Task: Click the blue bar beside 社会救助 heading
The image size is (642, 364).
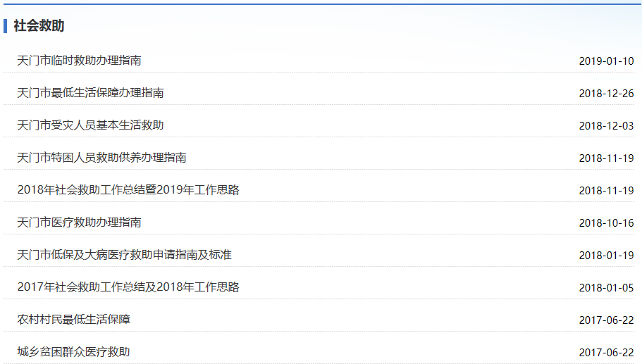Action: (x=6, y=26)
